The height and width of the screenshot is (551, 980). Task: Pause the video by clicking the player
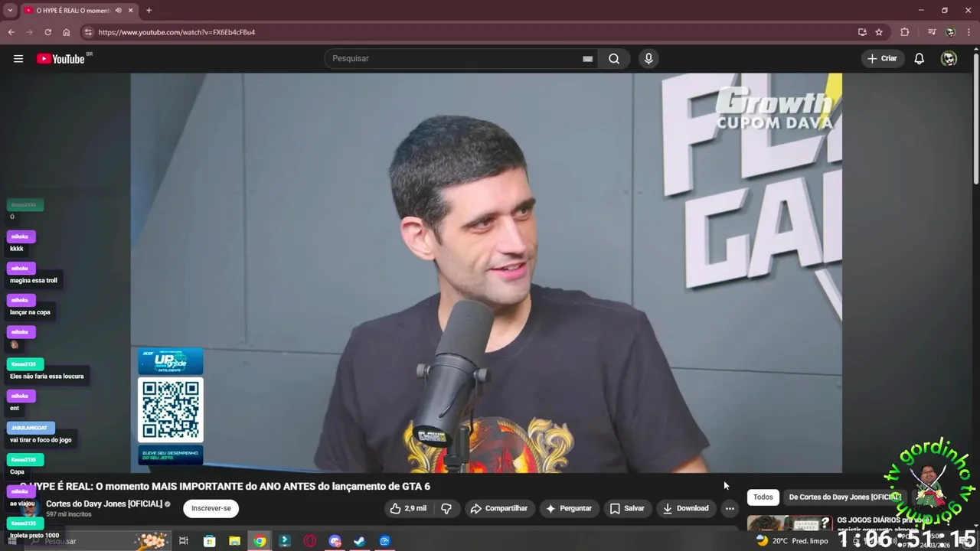pos(486,272)
